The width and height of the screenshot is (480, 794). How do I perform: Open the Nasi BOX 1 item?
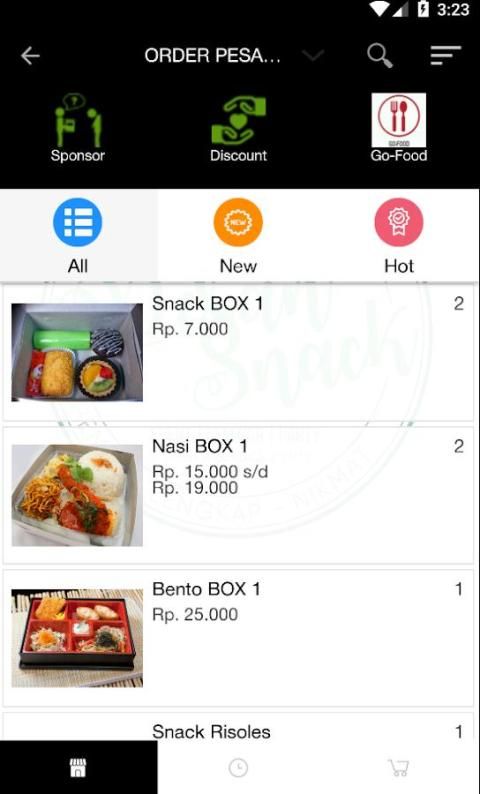pyautogui.click(x=238, y=495)
